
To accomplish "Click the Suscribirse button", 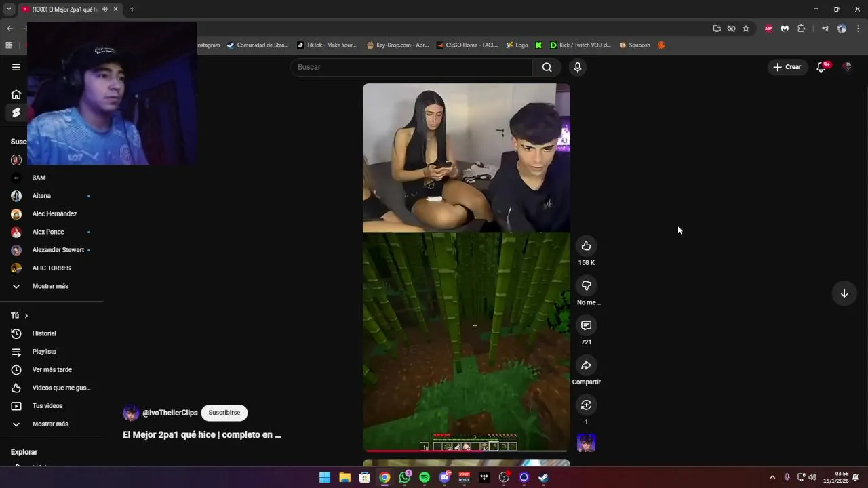I will pyautogui.click(x=224, y=413).
